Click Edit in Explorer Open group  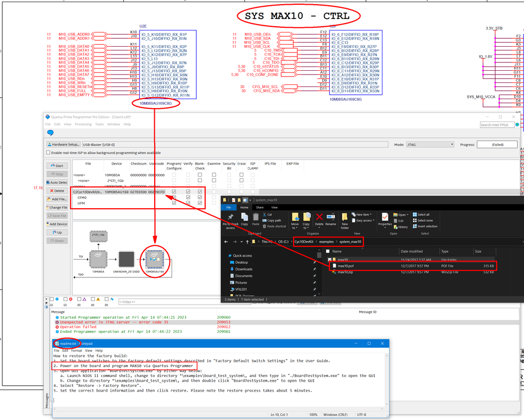coord(399,221)
